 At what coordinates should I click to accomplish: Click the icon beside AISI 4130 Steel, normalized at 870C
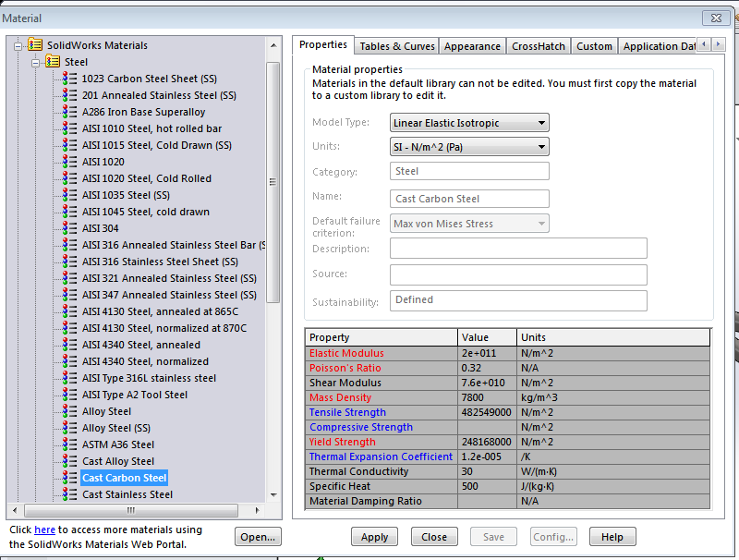click(70, 328)
